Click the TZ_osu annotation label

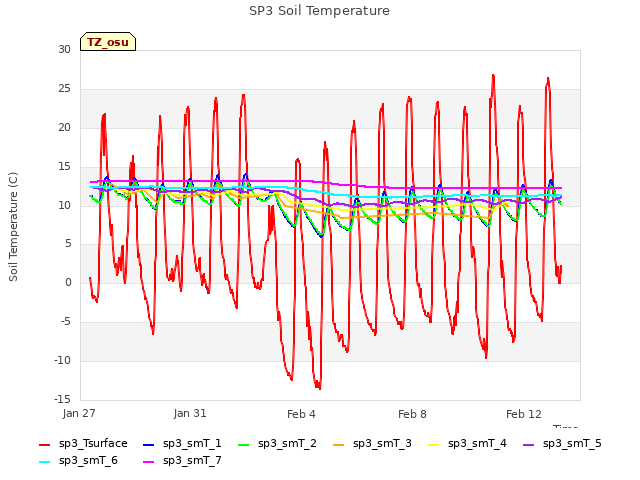point(108,42)
